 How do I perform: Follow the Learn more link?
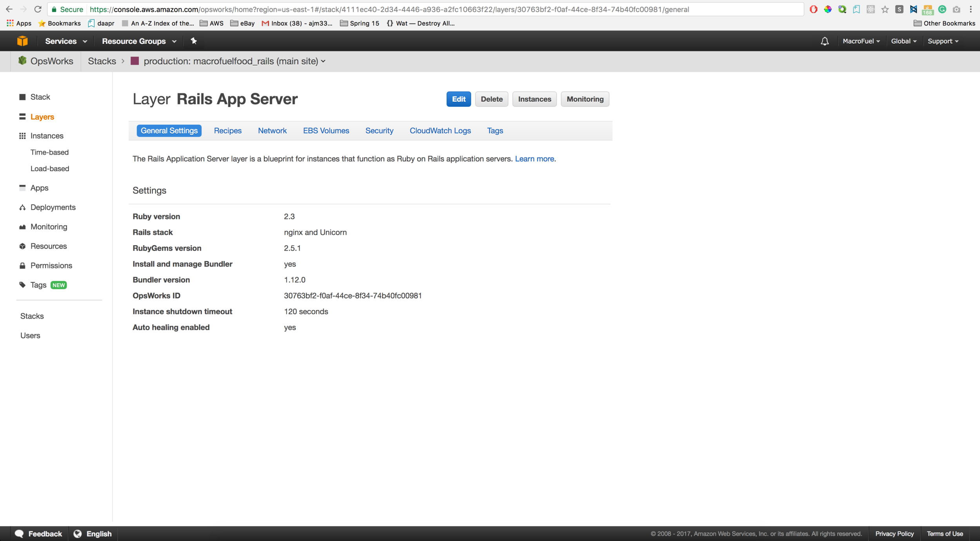534,159
